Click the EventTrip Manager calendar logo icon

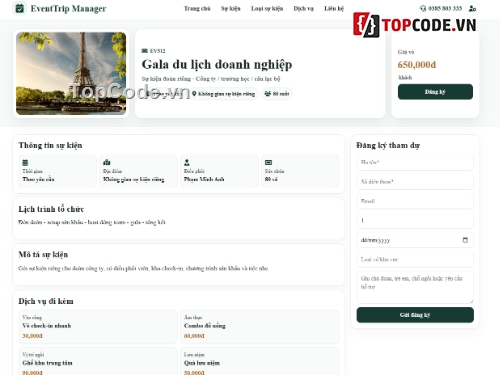[x=20, y=8]
